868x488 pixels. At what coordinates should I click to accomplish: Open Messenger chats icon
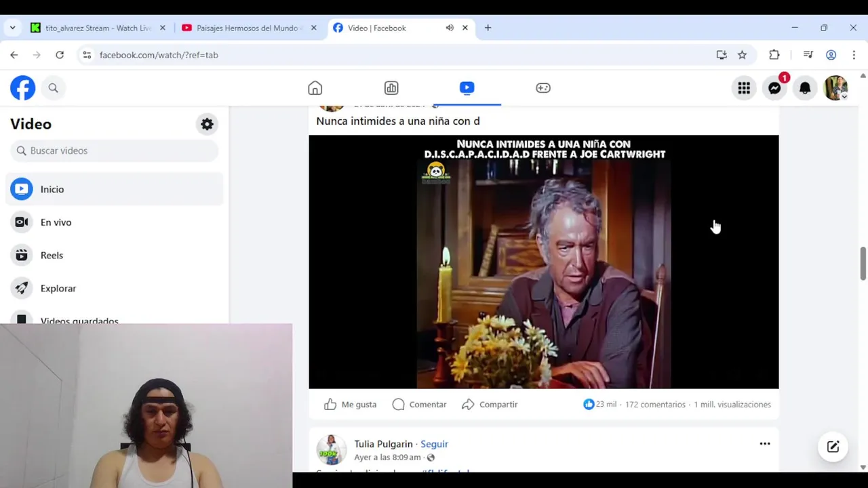(774, 88)
